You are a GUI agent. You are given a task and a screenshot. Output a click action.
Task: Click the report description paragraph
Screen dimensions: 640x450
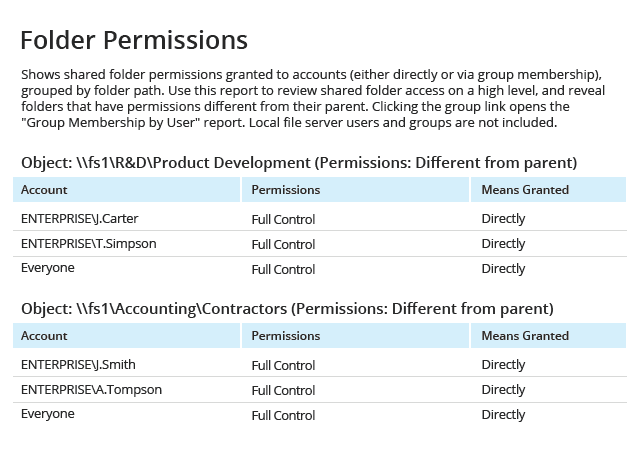[310, 99]
